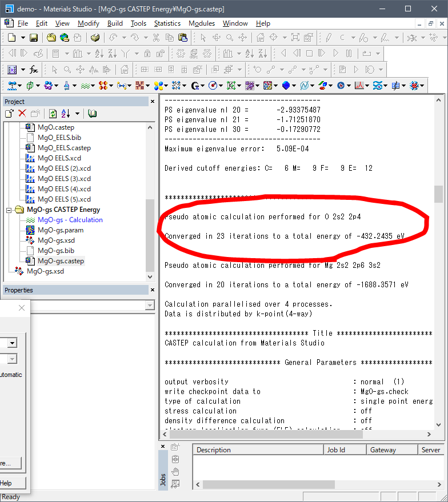Click the green book icon in Project panel
The width and height of the screenshot is (448, 502).
92,113
